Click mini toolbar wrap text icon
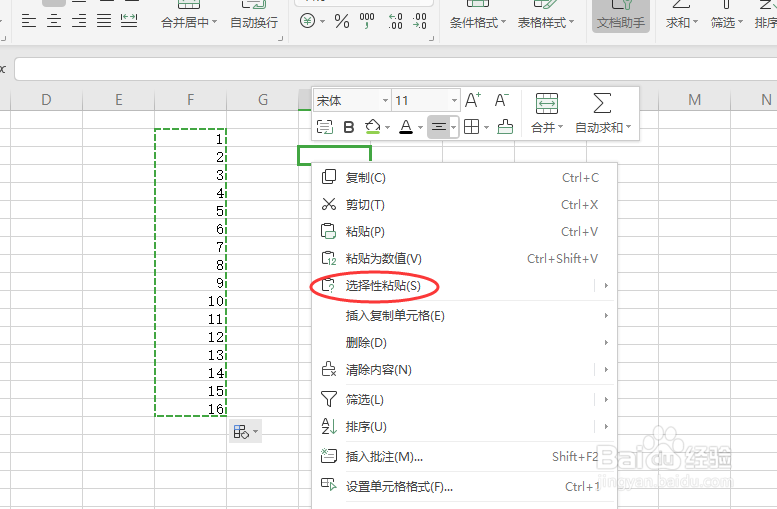This screenshot has height=509, width=777. coord(325,127)
